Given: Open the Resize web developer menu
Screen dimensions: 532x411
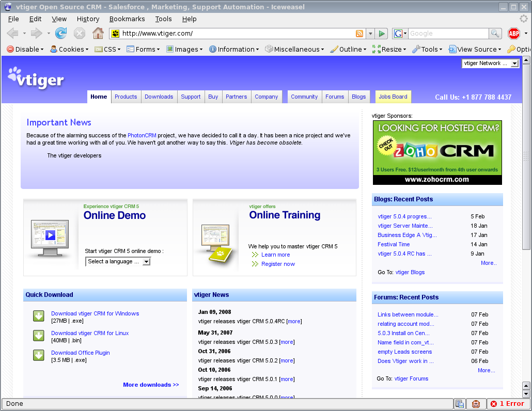Looking at the screenshot, I should coord(389,50).
